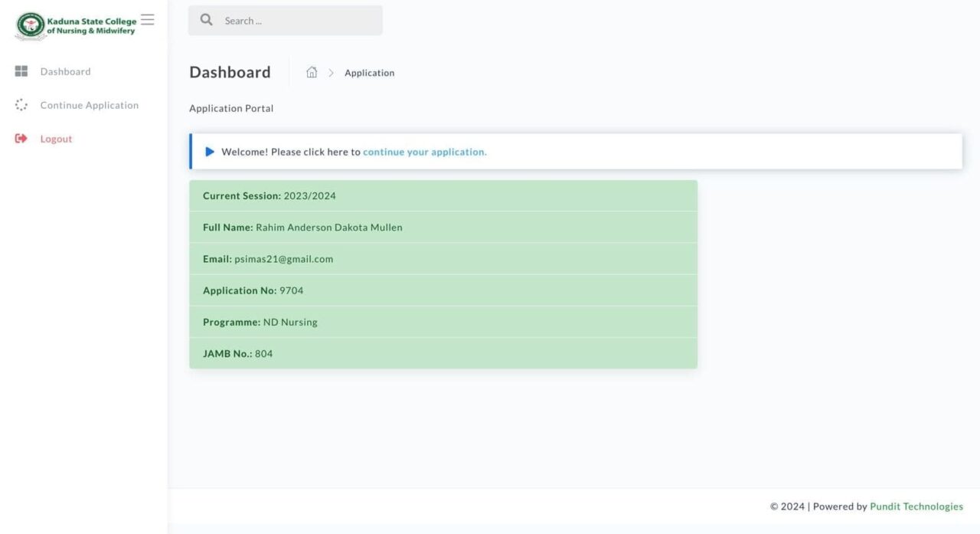Focus the Search input field
The image size is (980, 534).
tap(299, 21)
